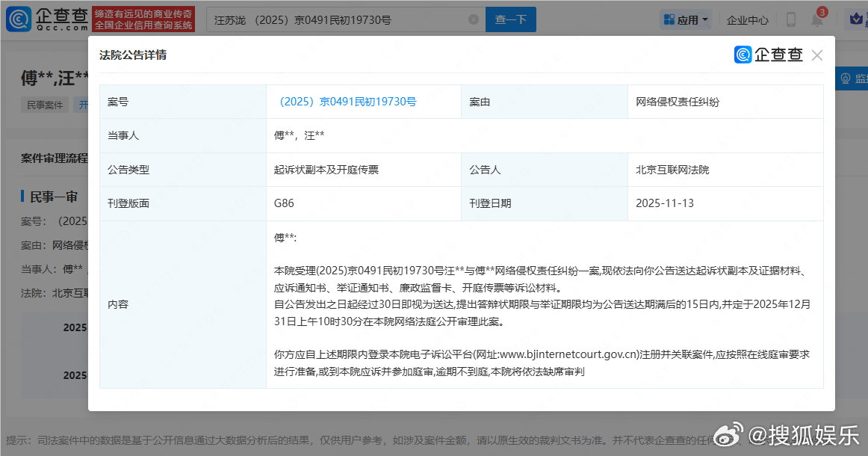Open case link (2025)京0491民初19730号

point(345,102)
